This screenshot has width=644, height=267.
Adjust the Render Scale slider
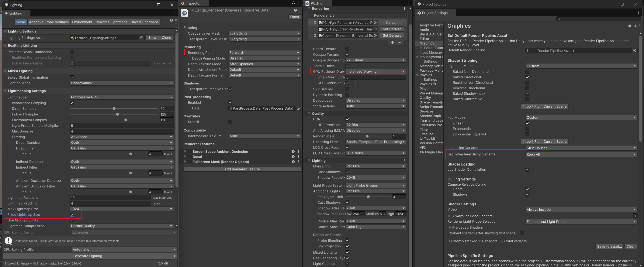pyautogui.click(x=367, y=136)
